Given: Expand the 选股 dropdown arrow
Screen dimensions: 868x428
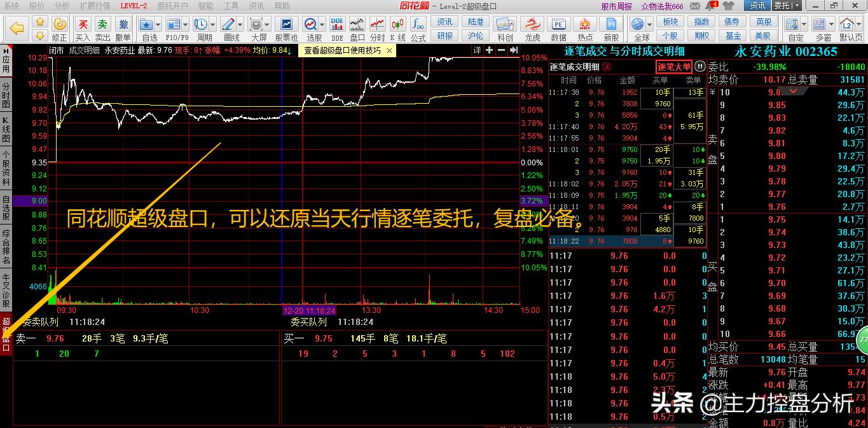Looking at the screenshot, I should tap(322, 25).
